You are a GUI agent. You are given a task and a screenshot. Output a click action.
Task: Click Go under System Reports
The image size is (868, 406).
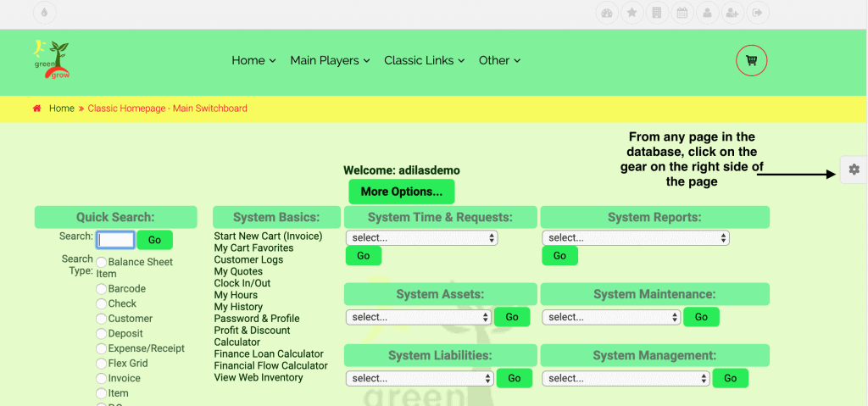[x=559, y=256]
